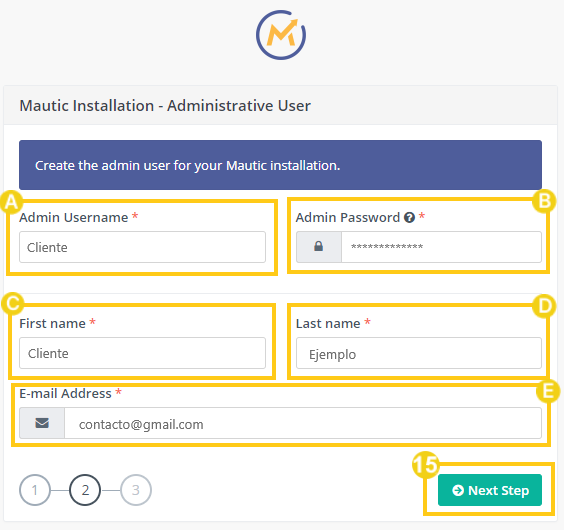Image resolution: width=564 pixels, height=530 pixels.
Task: Click the Mautic logo at top
Action: click(x=281, y=35)
